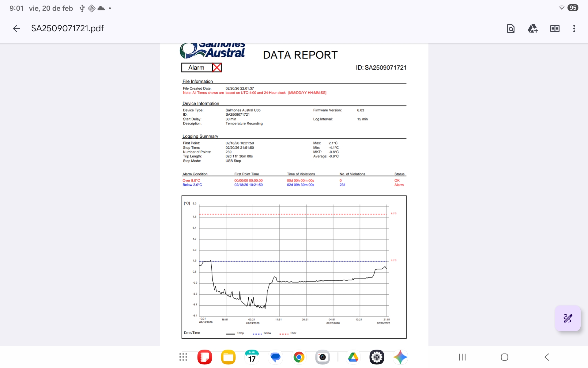Tap the Add to Drive icon

click(533, 29)
